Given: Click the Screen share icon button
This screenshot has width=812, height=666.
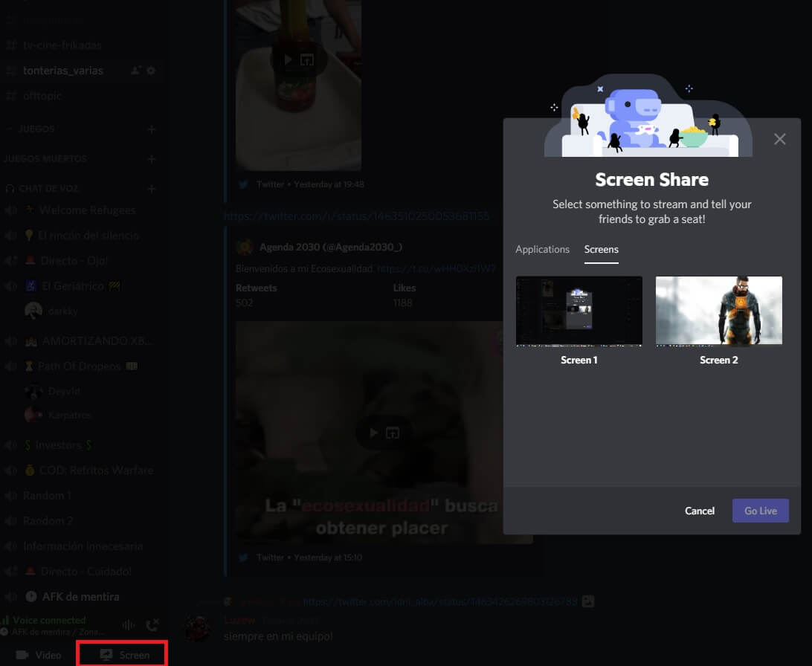Looking at the screenshot, I should 124,655.
